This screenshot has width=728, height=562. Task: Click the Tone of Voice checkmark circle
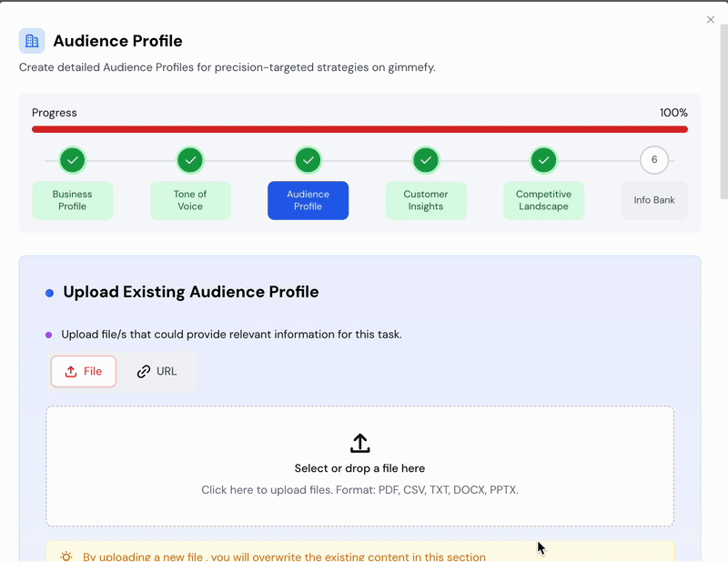(x=190, y=161)
